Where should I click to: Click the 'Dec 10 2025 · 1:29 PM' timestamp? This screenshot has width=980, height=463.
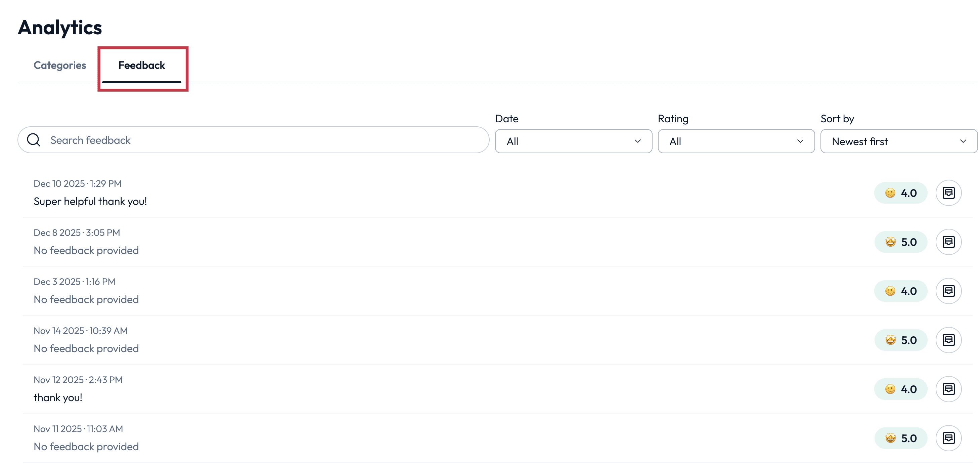[x=78, y=183]
